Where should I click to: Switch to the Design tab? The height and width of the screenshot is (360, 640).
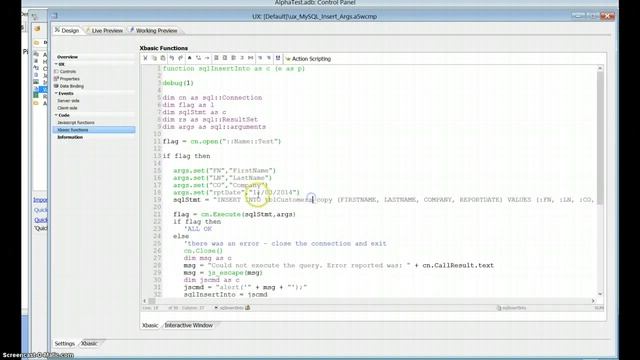pyautogui.click(x=67, y=31)
